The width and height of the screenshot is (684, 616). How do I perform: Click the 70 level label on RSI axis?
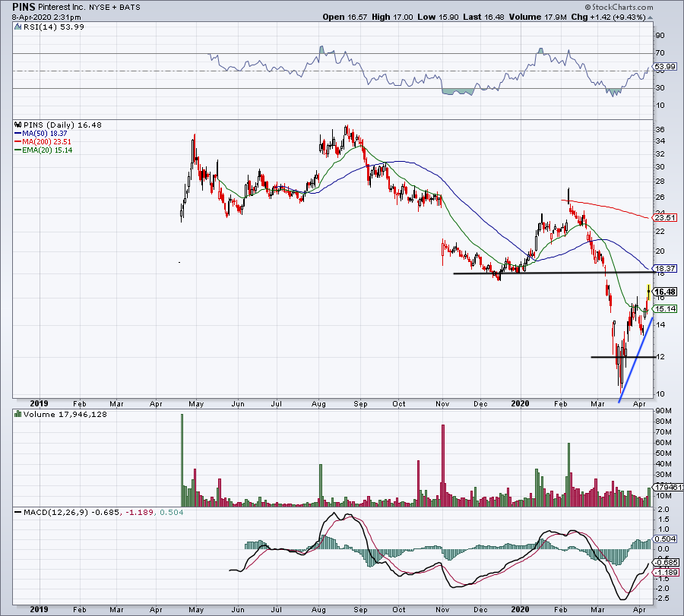pos(660,52)
